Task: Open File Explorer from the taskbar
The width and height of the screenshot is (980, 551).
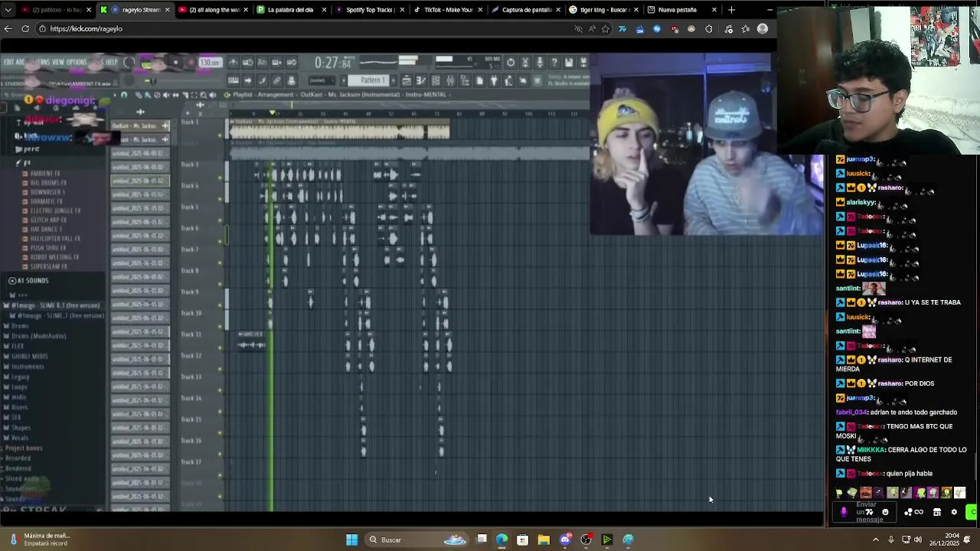Action: [544, 540]
